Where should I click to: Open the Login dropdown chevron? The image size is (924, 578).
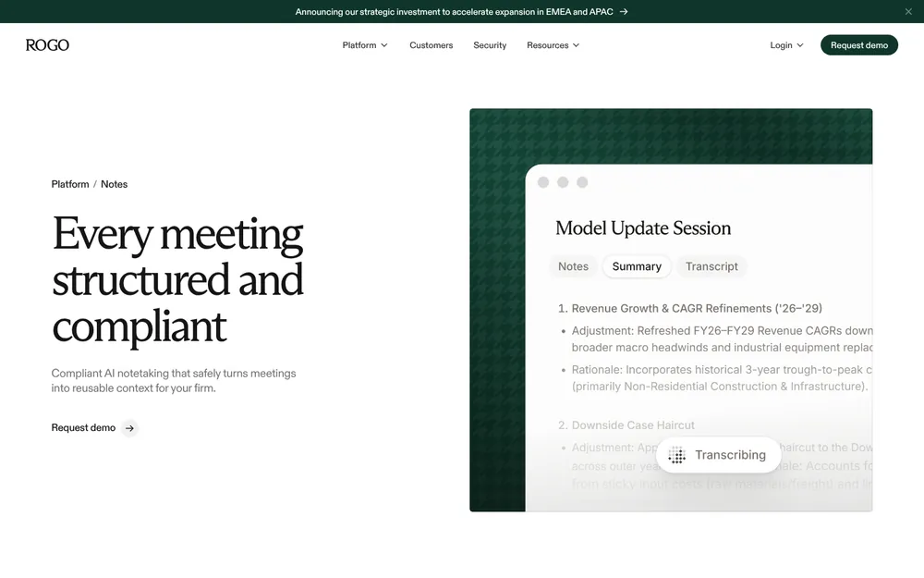pyautogui.click(x=800, y=45)
